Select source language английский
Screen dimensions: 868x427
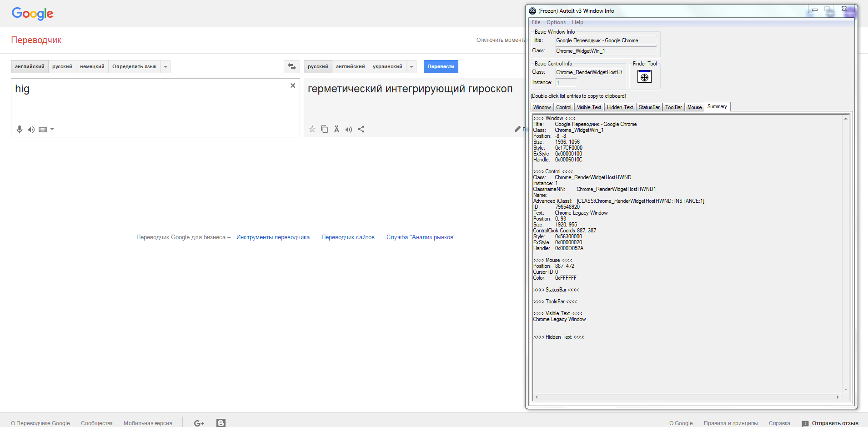tap(30, 67)
